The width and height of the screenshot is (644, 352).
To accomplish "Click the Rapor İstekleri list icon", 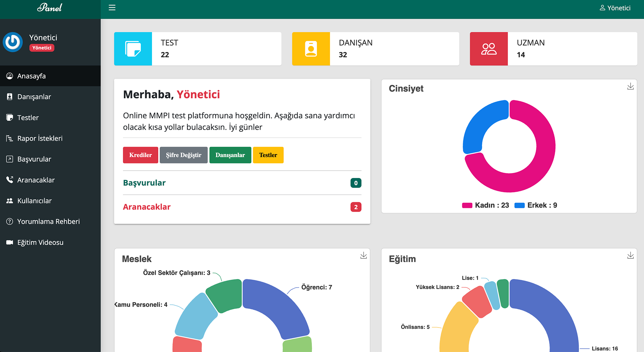I will (10, 138).
